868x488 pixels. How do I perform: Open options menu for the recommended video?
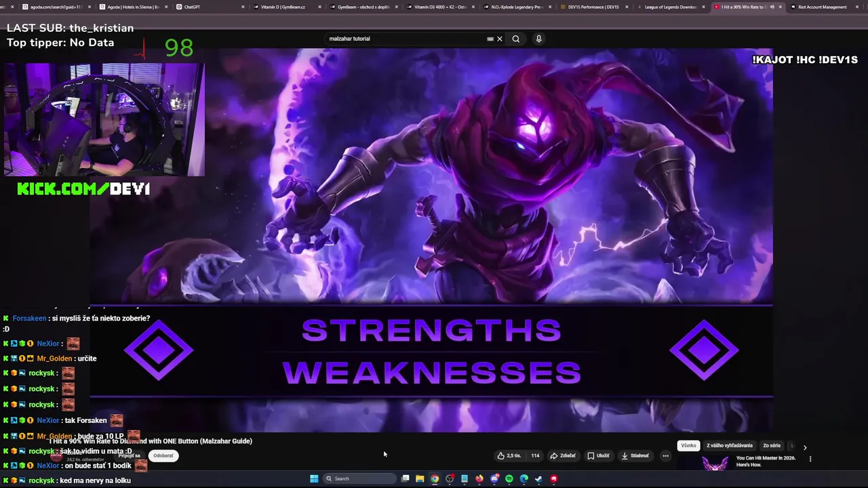(x=810, y=459)
